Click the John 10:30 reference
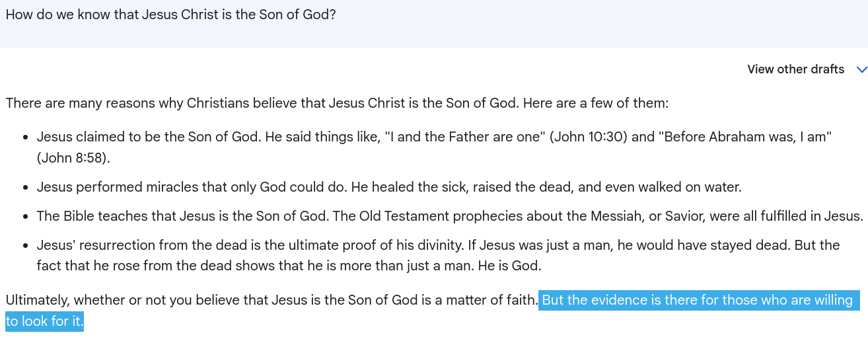Viewport: 868px width, 345px height. click(x=590, y=137)
